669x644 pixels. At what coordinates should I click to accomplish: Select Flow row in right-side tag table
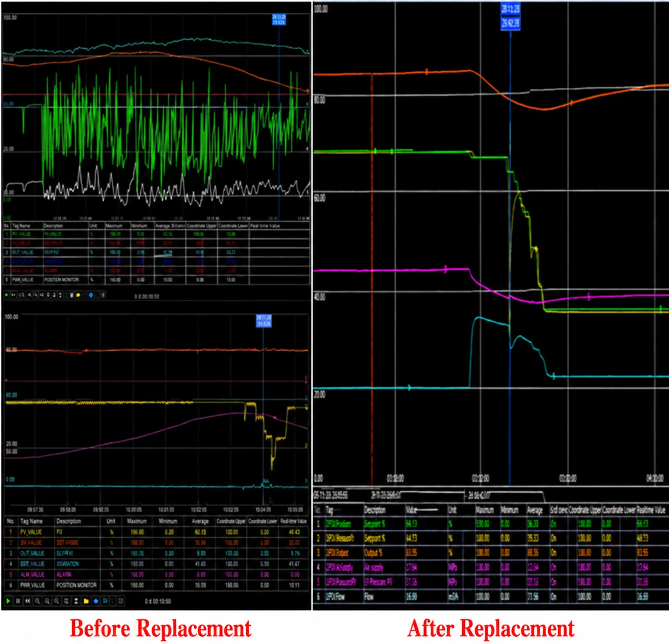point(491,596)
